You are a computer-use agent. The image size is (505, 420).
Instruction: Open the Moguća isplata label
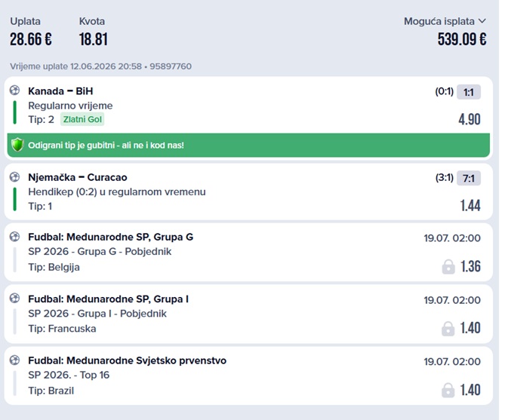click(x=439, y=21)
